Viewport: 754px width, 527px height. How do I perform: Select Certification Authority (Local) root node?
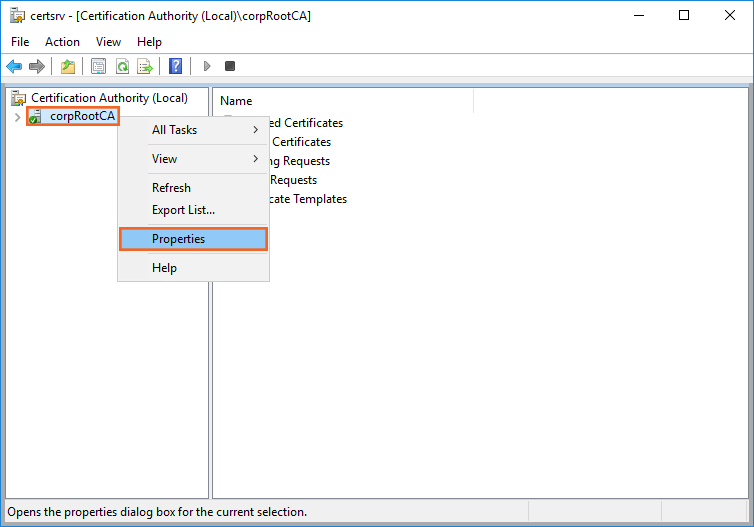point(108,98)
